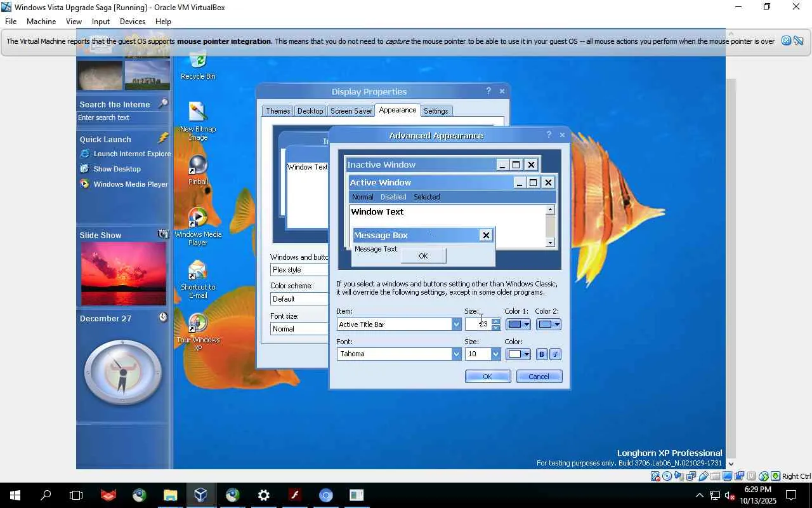Viewport: 812px width, 508px height.
Task: Select the Pinball desktop shortcut
Action: (198, 170)
